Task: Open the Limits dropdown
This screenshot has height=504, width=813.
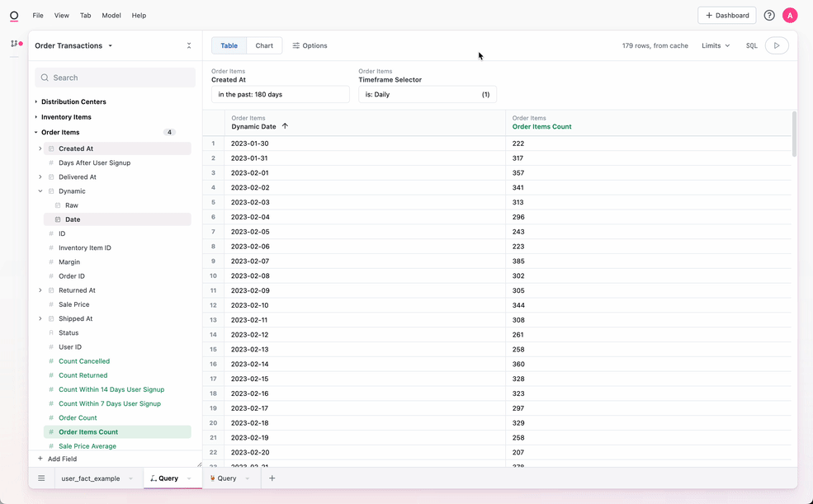Action: (715, 46)
